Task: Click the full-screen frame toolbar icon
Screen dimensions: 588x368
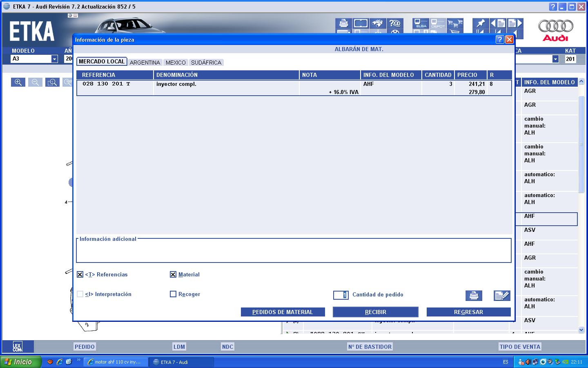Action: (361, 23)
